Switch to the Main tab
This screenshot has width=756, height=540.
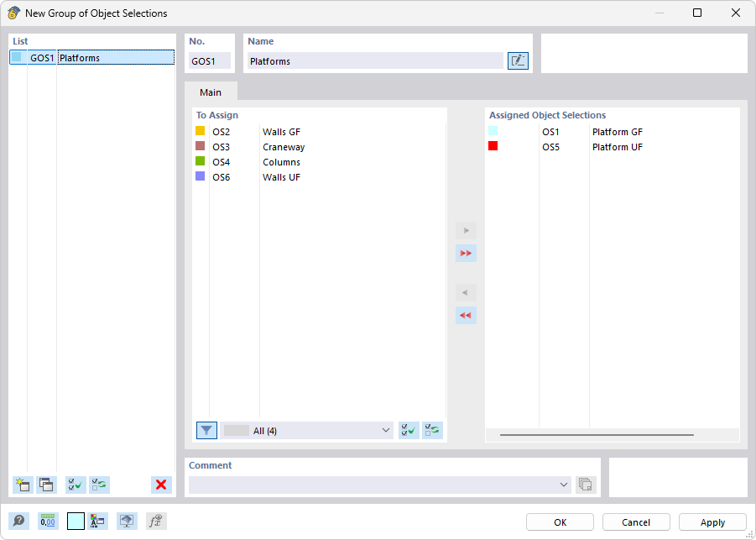point(211,92)
